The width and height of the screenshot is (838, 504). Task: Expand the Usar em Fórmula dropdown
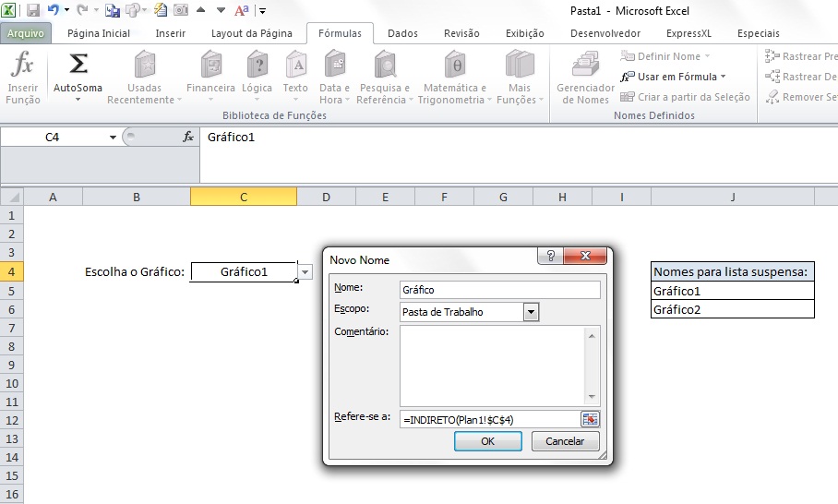tap(723, 77)
